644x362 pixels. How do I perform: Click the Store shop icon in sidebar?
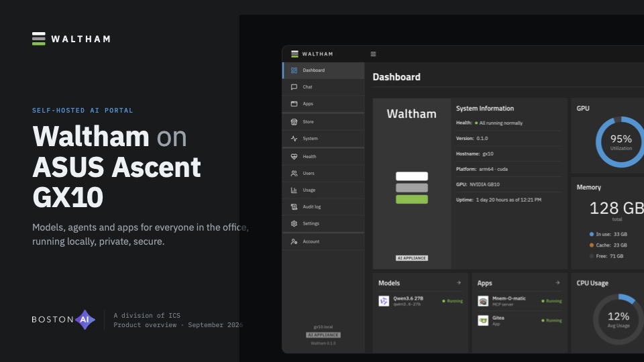pyautogui.click(x=294, y=122)
